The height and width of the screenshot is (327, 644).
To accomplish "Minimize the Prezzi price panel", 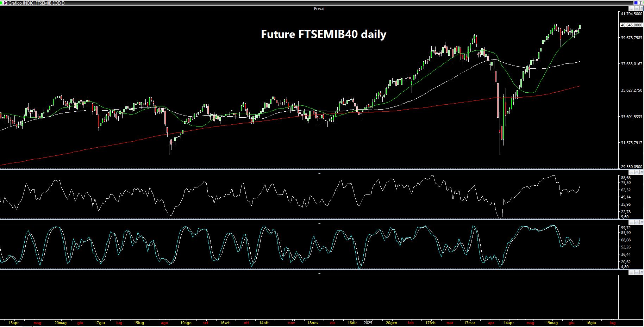I will click(x=632, y=8).
